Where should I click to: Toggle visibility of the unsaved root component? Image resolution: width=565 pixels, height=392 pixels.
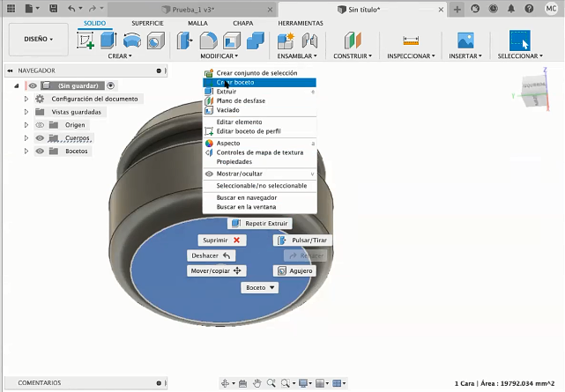33,85
